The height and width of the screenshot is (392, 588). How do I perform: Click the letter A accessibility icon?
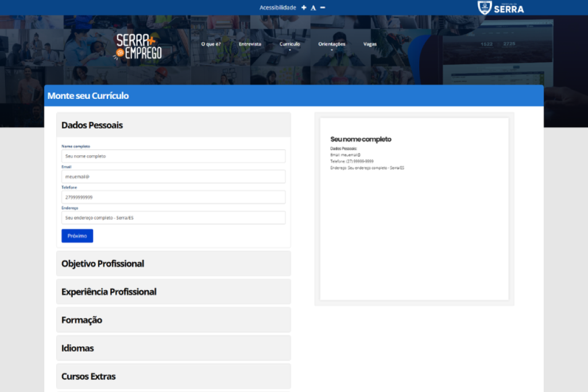pos(313,7)
